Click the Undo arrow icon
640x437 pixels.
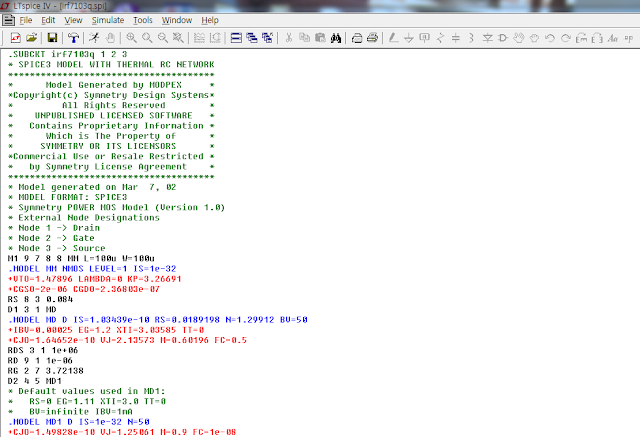tap(550, 38)
